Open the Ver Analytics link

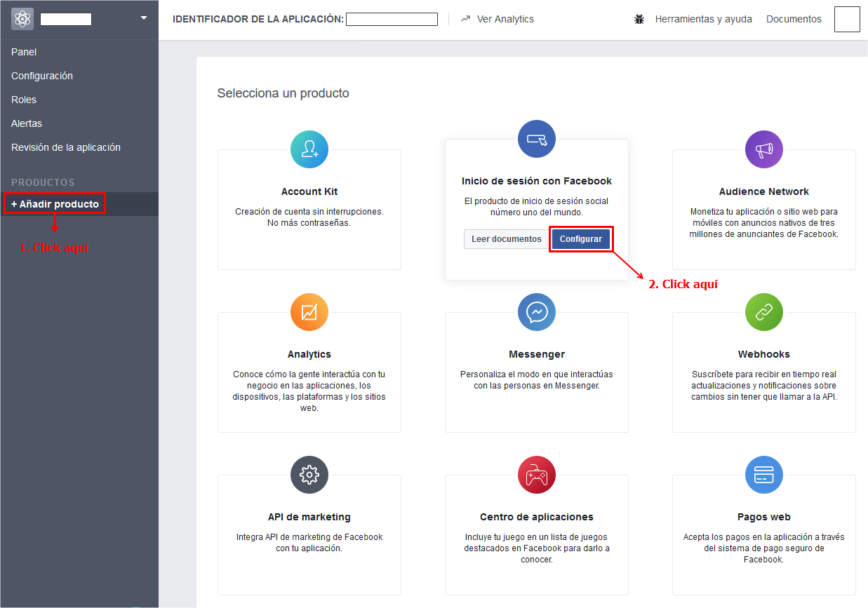505,20
